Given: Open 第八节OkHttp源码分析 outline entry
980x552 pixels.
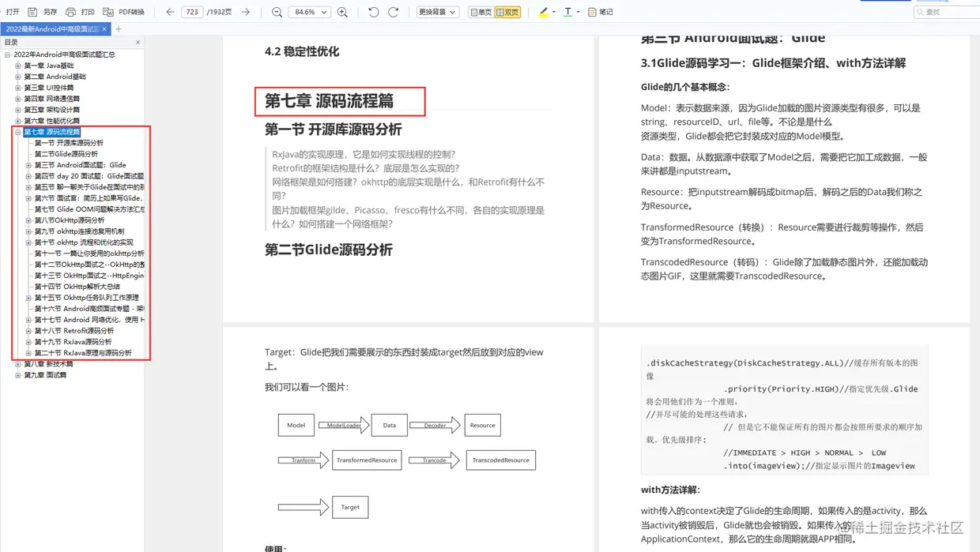Looking at the screenshot, I should 70,220.
